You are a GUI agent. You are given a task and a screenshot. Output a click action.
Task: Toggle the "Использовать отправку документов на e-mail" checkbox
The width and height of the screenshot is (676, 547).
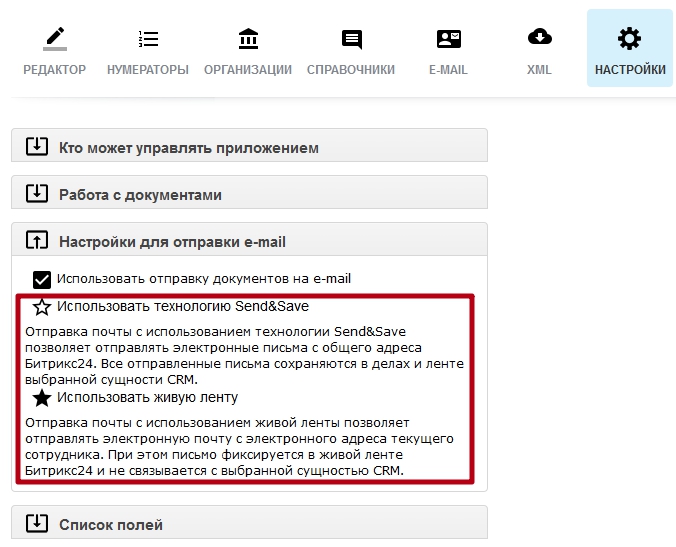(42, 279)
